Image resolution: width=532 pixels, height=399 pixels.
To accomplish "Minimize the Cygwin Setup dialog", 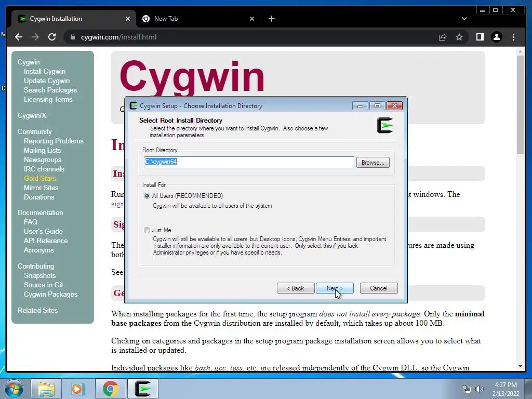I will click(x=360, y=106).
